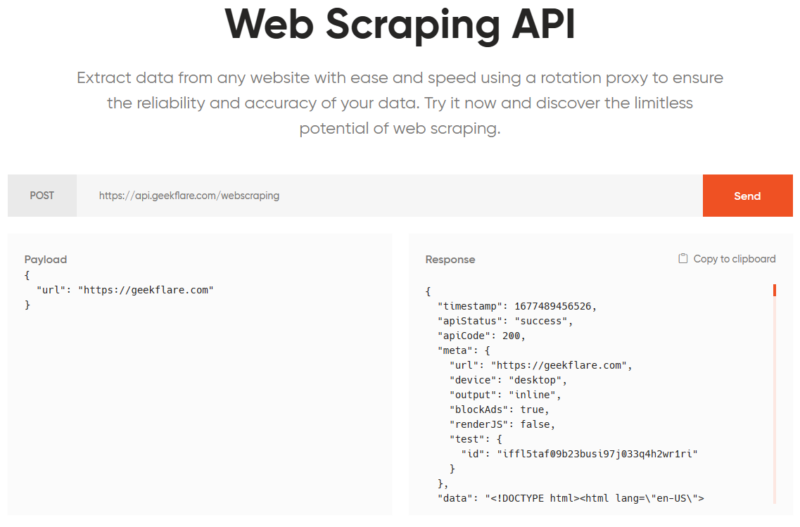
Task: Click the Payload heading
Action: 45,259
